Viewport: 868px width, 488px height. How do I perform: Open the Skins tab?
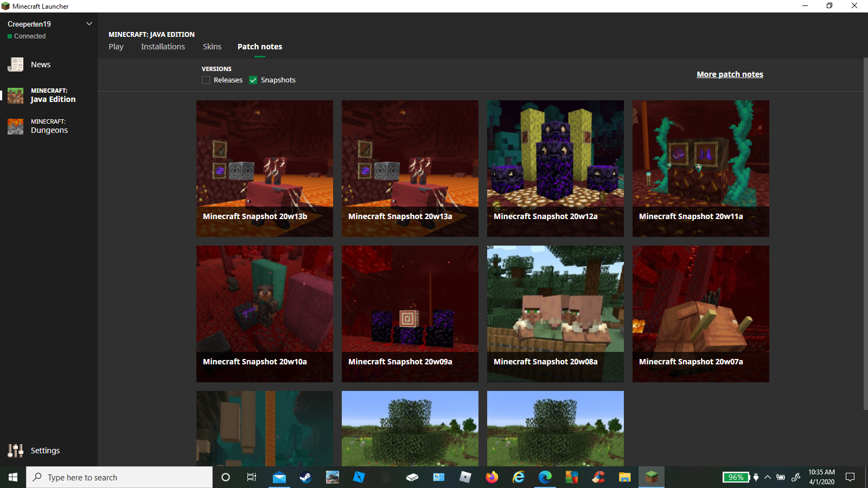point(212,47)
